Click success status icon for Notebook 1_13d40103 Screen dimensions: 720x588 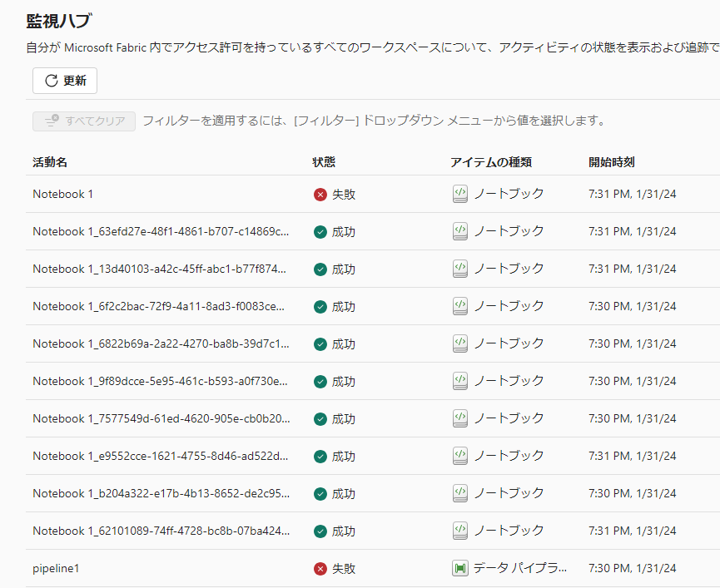pyautogui.click(x=320, y=269)
